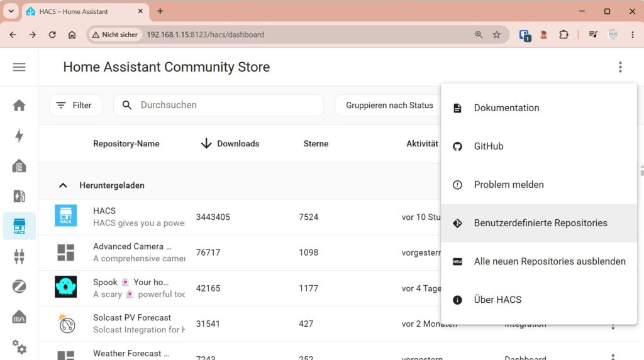Select Benutzerdefinierte Repositories menu entry

[x=539, y=223]
